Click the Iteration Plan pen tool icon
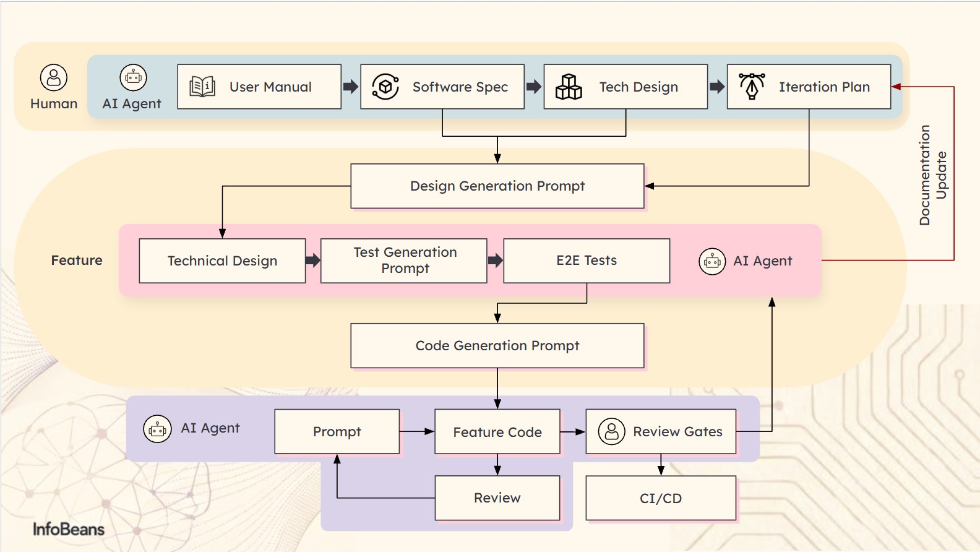Image resolution: width=980 pixels, height=552 pixels. [752, 86]
